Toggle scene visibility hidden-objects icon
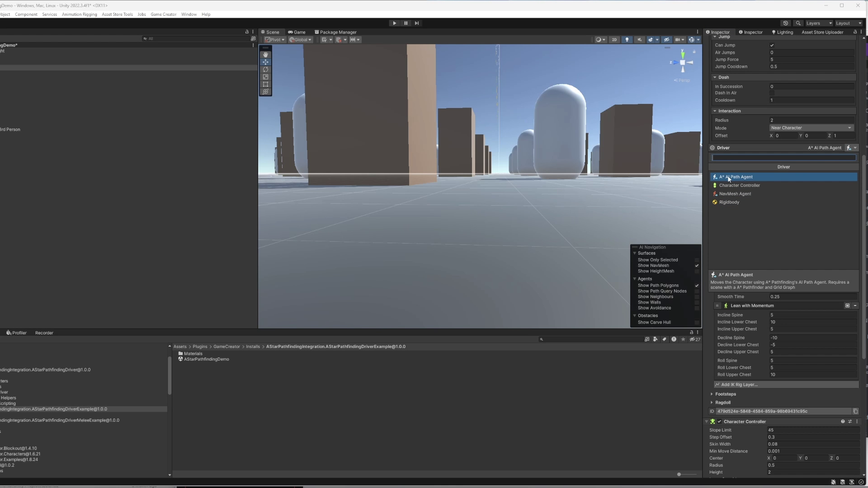Image resolution: width=868 pixels, height=488 pixels. click(x=666, y=40)
